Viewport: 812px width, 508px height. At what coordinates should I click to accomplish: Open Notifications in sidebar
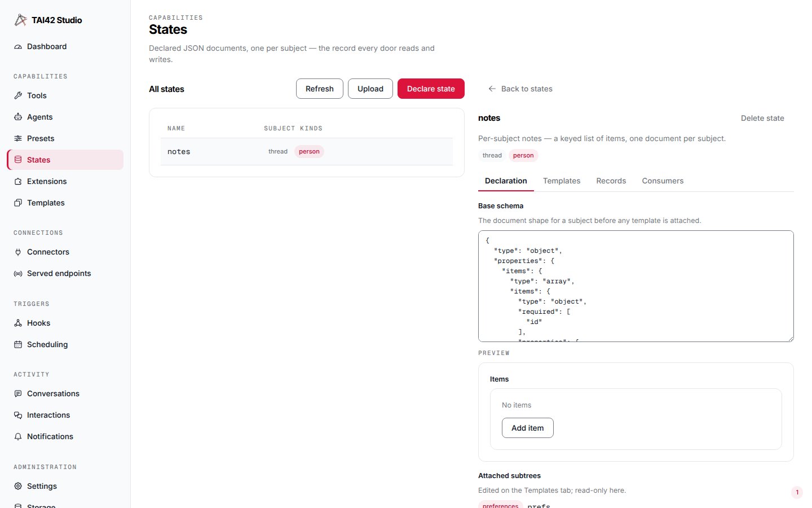(65, 437)
